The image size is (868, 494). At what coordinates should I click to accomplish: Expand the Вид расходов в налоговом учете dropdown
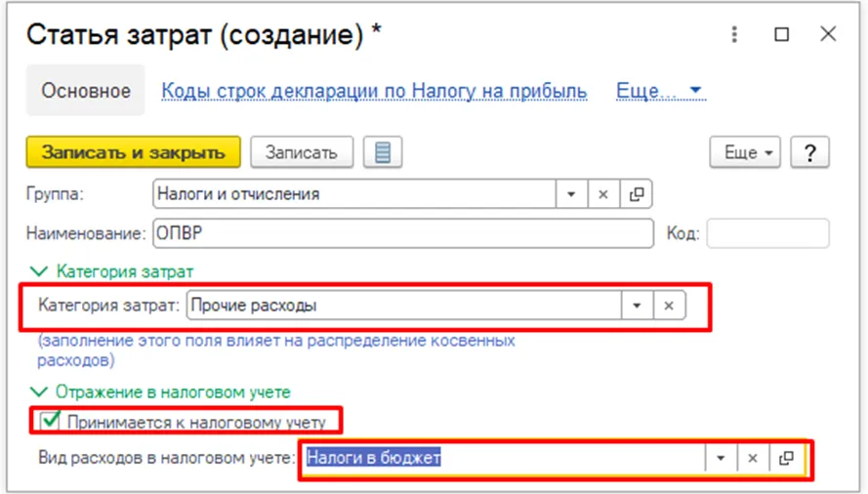point(721,458)
